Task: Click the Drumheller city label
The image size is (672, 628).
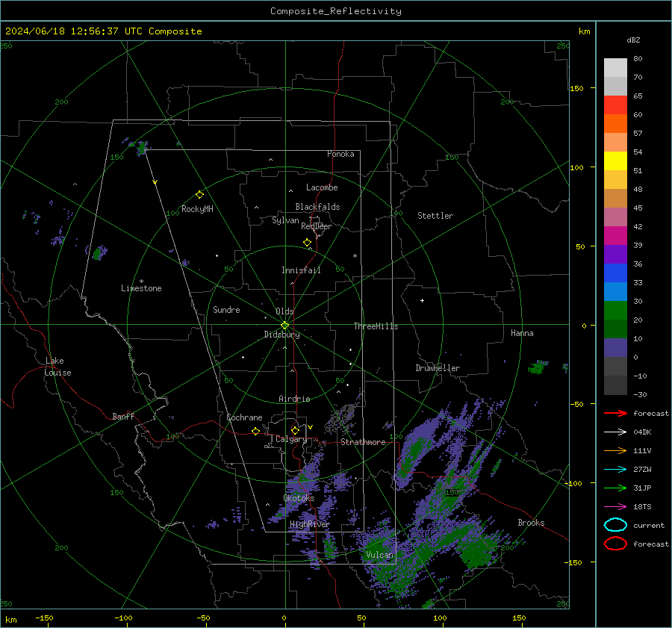Action: [438, 368]
